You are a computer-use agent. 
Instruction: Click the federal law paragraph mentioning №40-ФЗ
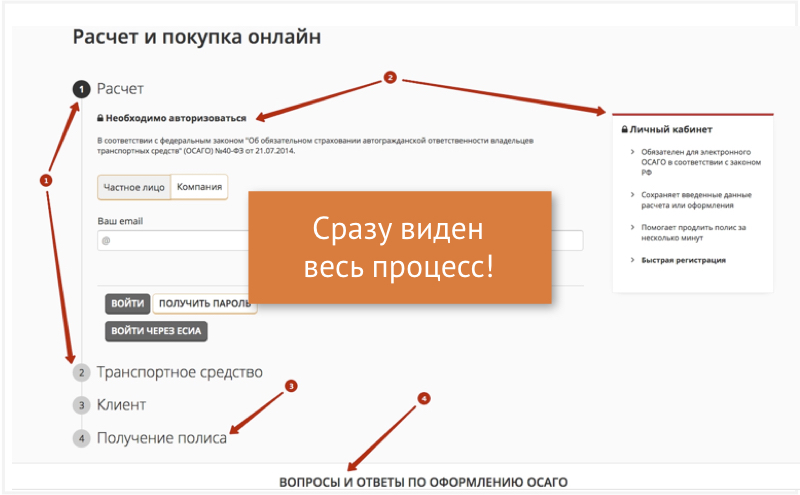tap(315, 145)
